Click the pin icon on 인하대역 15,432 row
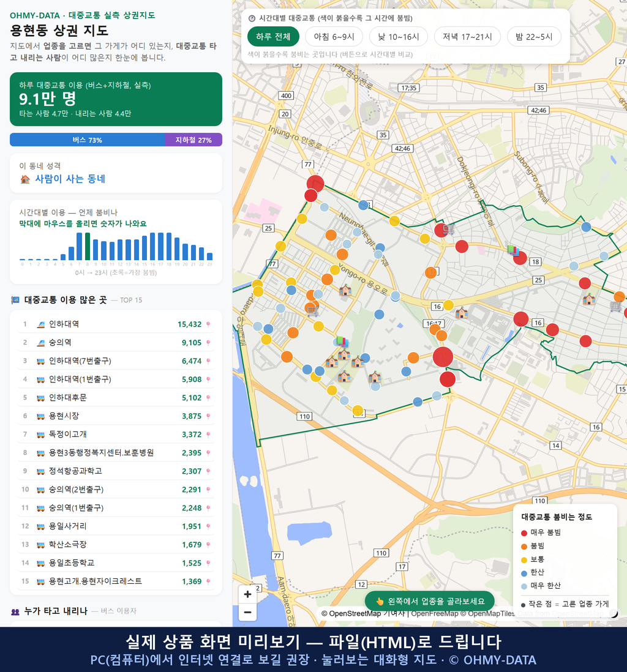 (208, 324)
